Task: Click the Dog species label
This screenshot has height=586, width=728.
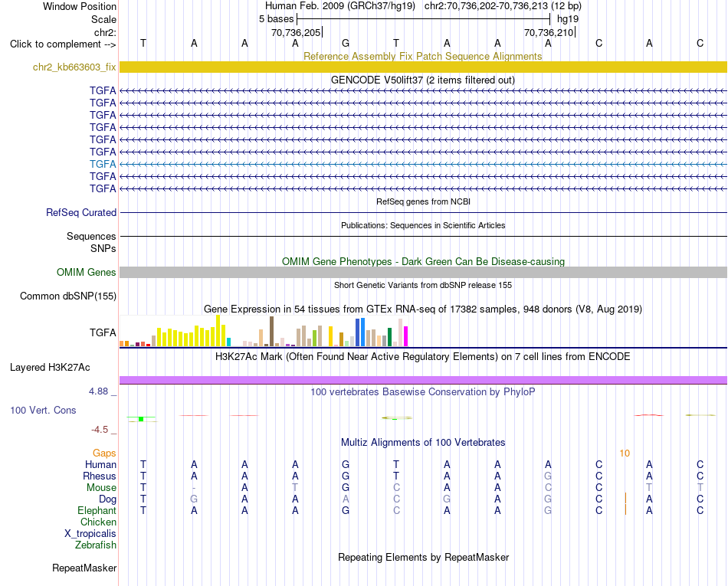Action: click(x=108, y=499)
